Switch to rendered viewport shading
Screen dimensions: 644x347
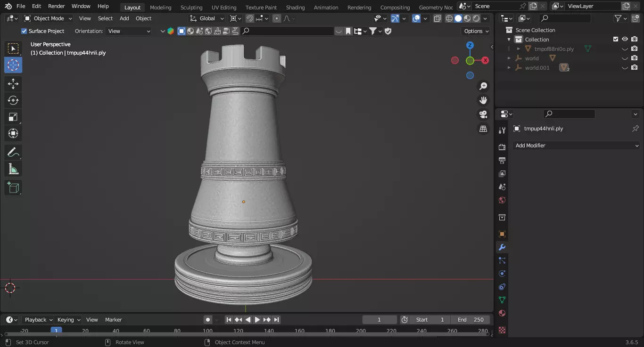[x=476, y=18]
